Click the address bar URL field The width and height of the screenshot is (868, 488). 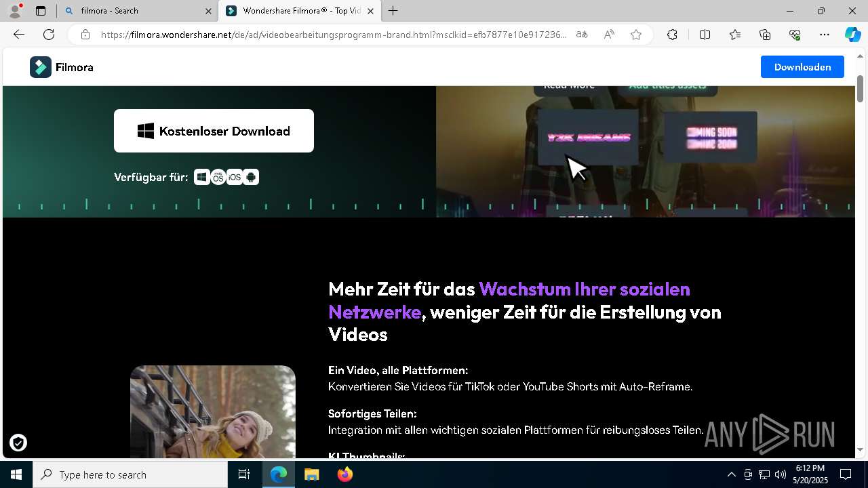(334, 35)
